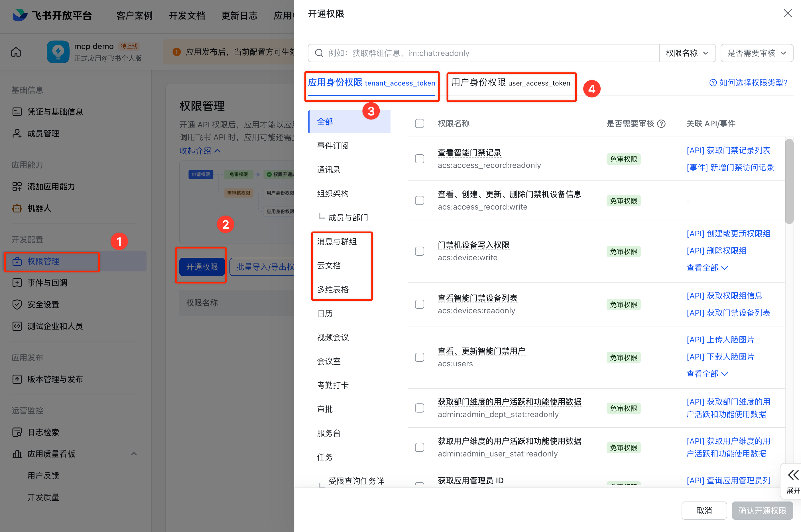Click the 安全设置 shield icon

pos(17,304)
